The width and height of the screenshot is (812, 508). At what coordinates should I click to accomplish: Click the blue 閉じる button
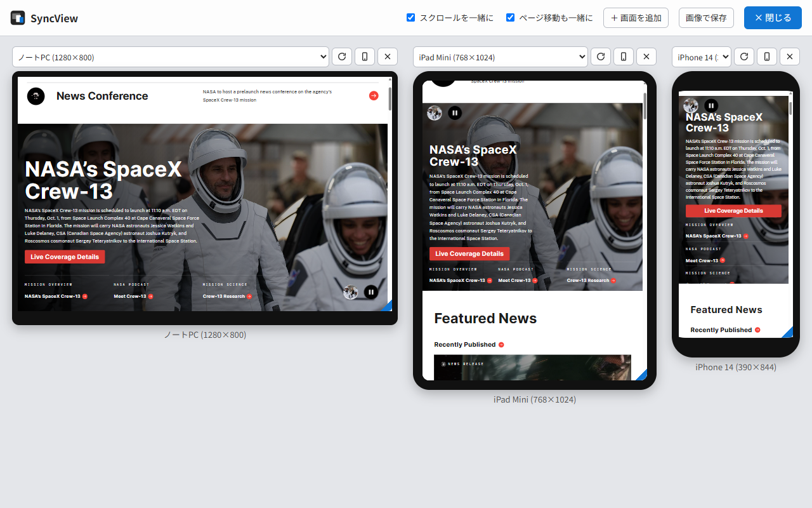[773, 18]
